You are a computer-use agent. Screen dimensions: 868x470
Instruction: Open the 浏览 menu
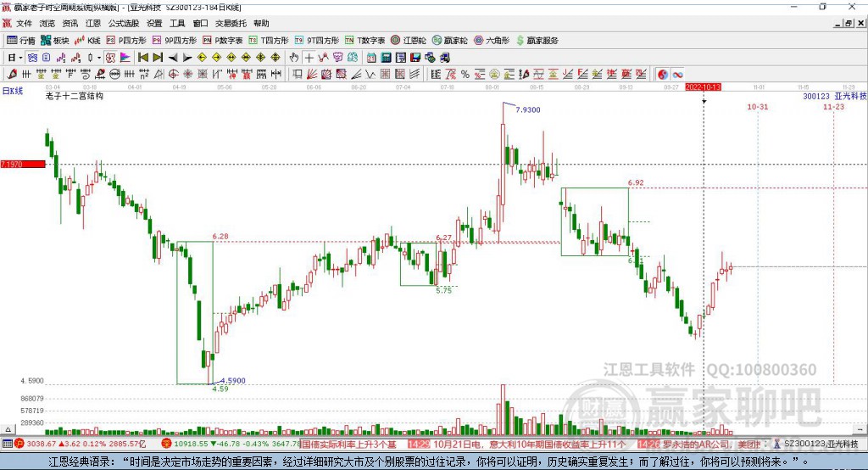(47, 23)
